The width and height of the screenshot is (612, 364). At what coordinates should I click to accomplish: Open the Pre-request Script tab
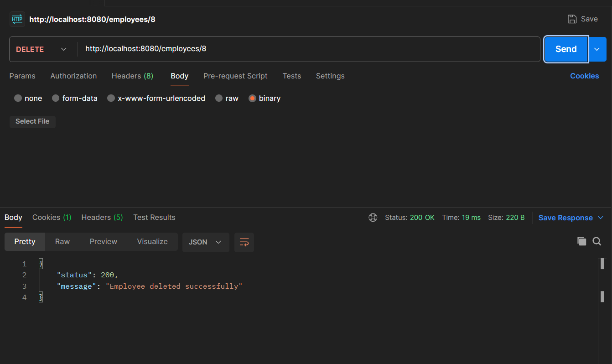click(235, 76)
